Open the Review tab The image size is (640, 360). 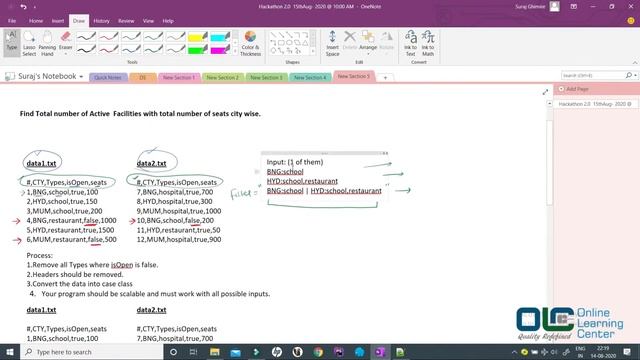click(x=126, y=21)
